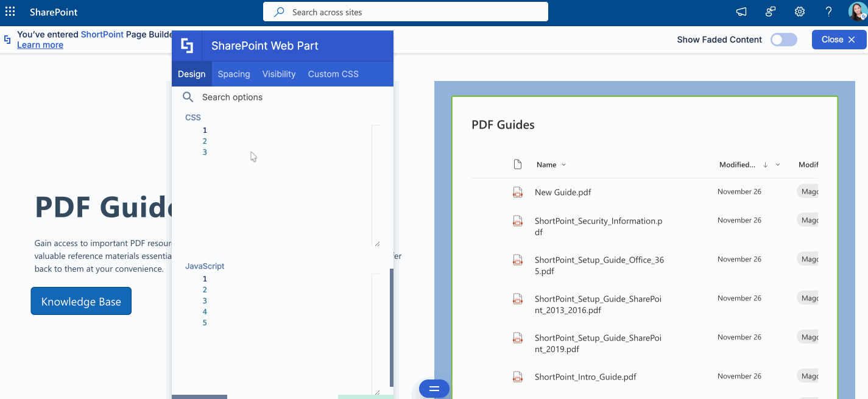Click the megaphone announcements icon

[741, 12]
